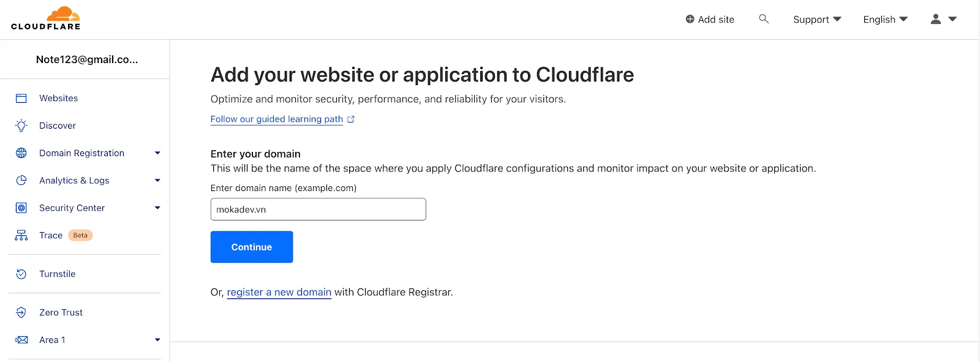Click the Add site button

click(x=710, y=20)
